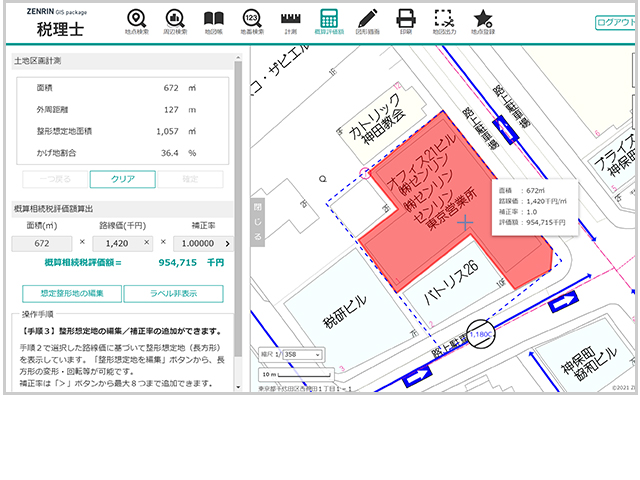Click the カトリック神田教会 label on map
Screen dimensions: 640x480
377,120
